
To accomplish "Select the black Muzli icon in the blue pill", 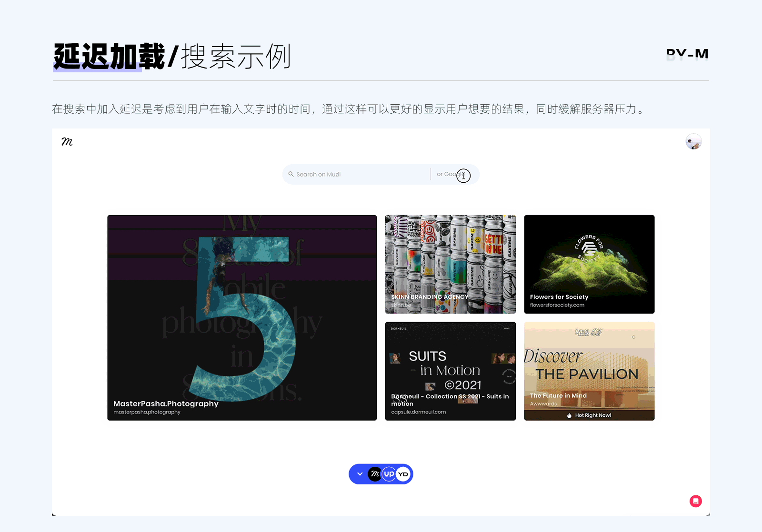I will click(375, 474).
